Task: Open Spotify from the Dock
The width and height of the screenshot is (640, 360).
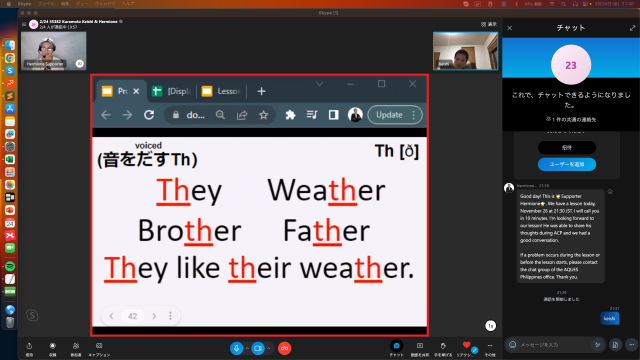Action: coord(10,267)
